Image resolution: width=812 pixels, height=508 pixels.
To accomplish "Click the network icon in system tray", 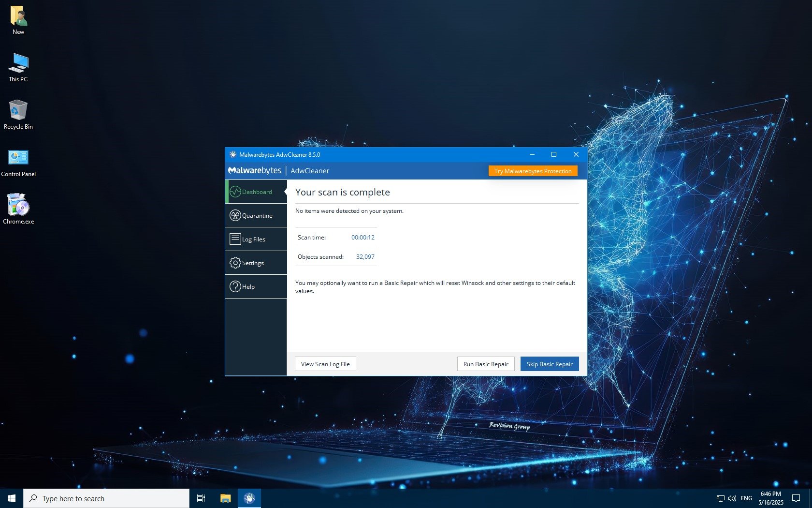I will pos(720,498).
